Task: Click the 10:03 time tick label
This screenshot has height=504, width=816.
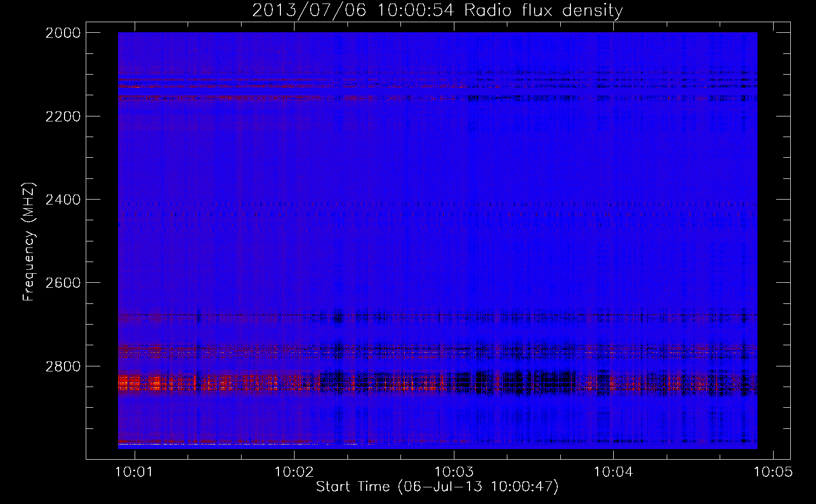Action: click(454, 472)
